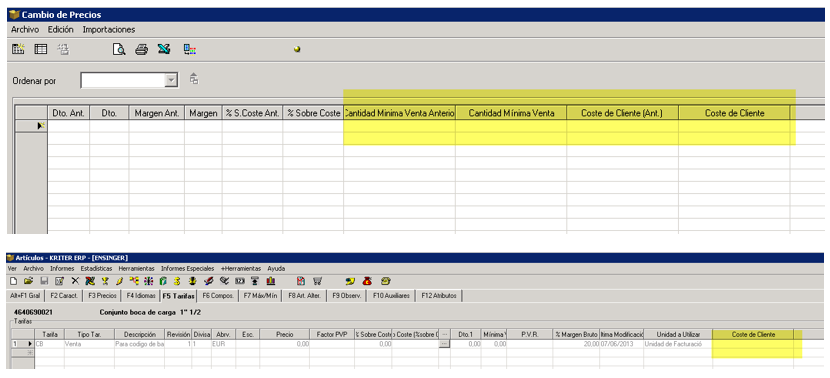Image resolution: width=830 pixels, height=378 pixels.
Task: Switch to the F9 Observ. tab
Action: [x=347, y=296]
